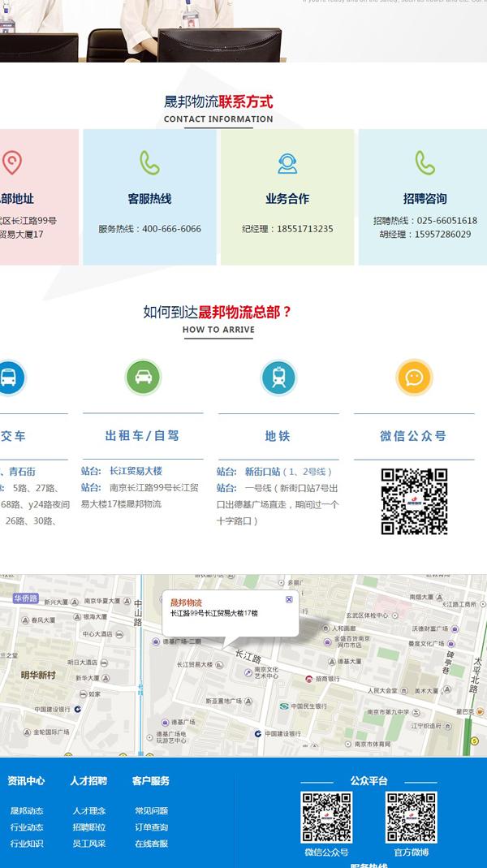Click the 招聘咨询 contact card title
The image size is (487, 868).
425,199
